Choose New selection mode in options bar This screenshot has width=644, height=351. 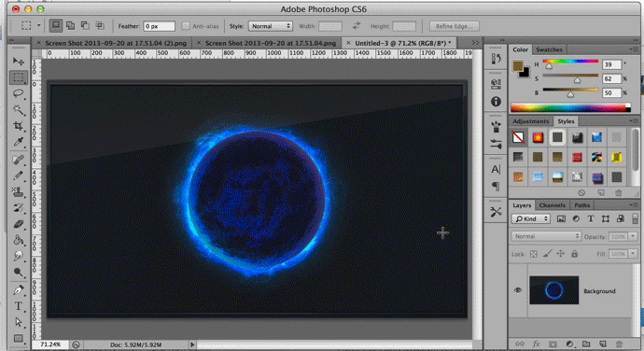click(x=55, y=26)
